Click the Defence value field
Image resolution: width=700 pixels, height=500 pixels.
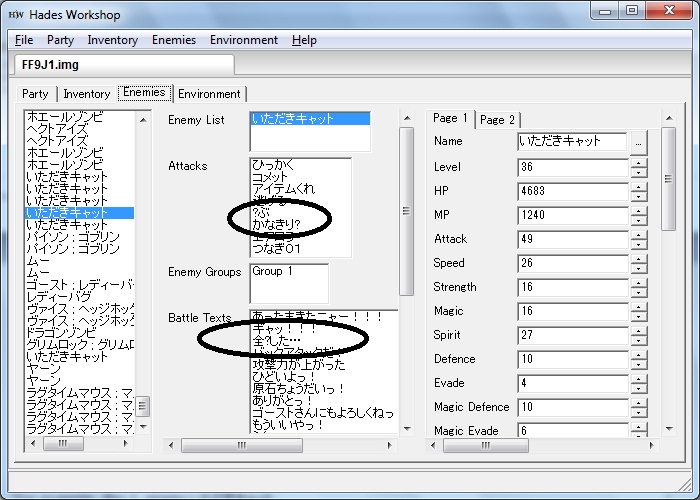click(x=573, y=359)
